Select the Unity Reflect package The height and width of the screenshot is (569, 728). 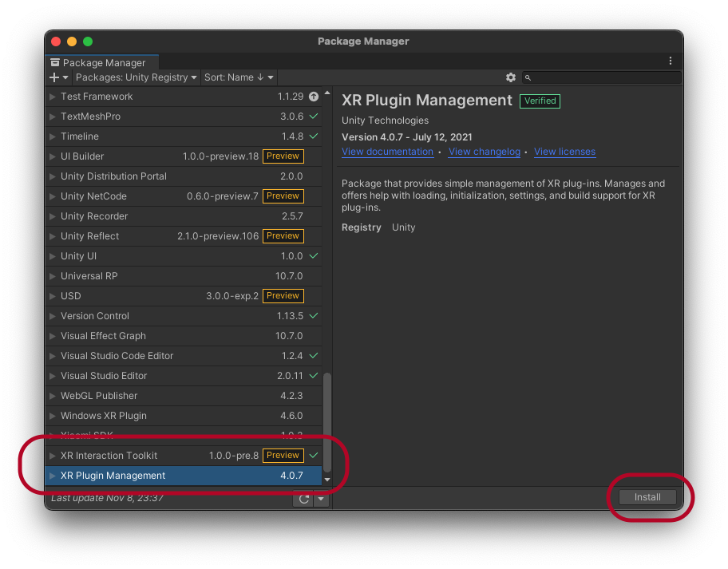pos(184,236)
